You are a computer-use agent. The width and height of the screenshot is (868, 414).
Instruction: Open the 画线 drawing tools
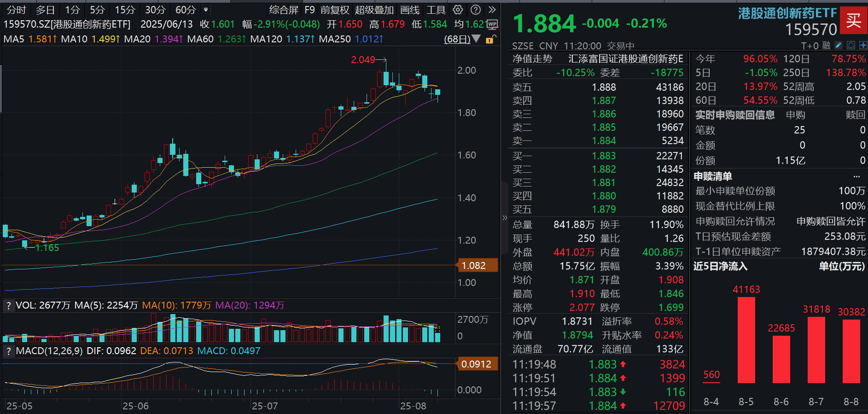410,10
